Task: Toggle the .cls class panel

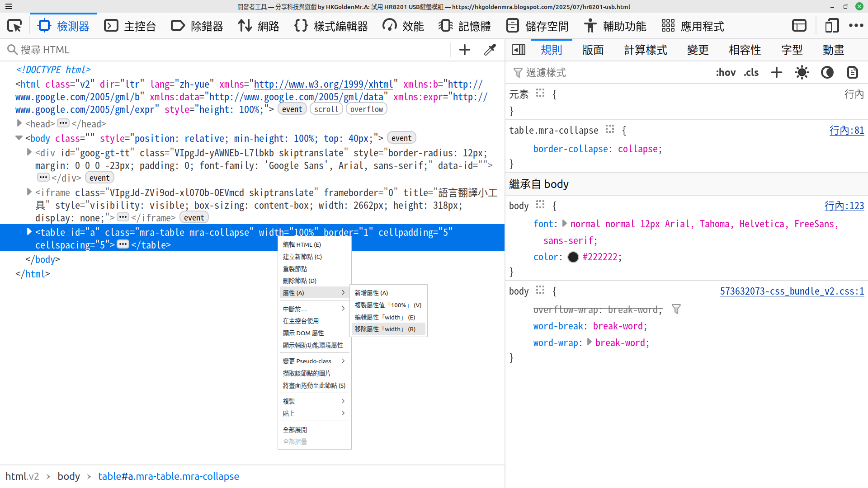Action: 751,72
